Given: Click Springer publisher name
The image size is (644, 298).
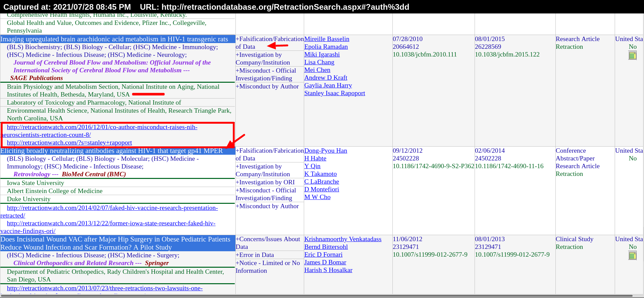Looking at the screenshot, I should pyautogui.click(x=157, y=263).
